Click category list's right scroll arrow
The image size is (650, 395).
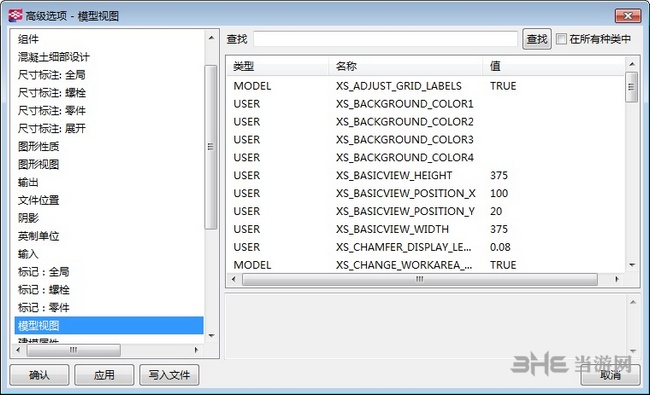coord(196,350)
